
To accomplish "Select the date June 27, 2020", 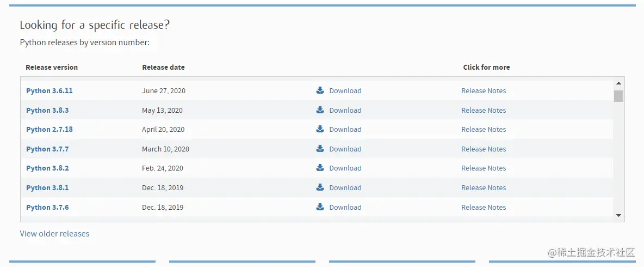I will coord(164,90).
